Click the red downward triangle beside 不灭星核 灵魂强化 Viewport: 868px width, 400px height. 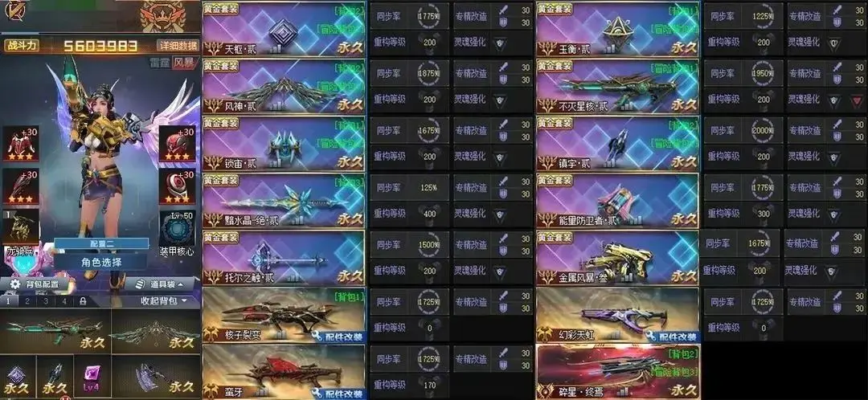pos(857,100)
